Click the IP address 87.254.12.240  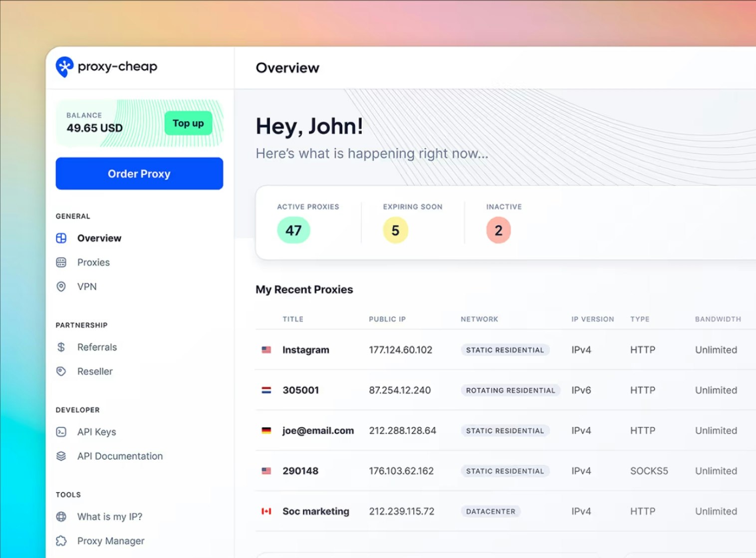pos(400,390)
